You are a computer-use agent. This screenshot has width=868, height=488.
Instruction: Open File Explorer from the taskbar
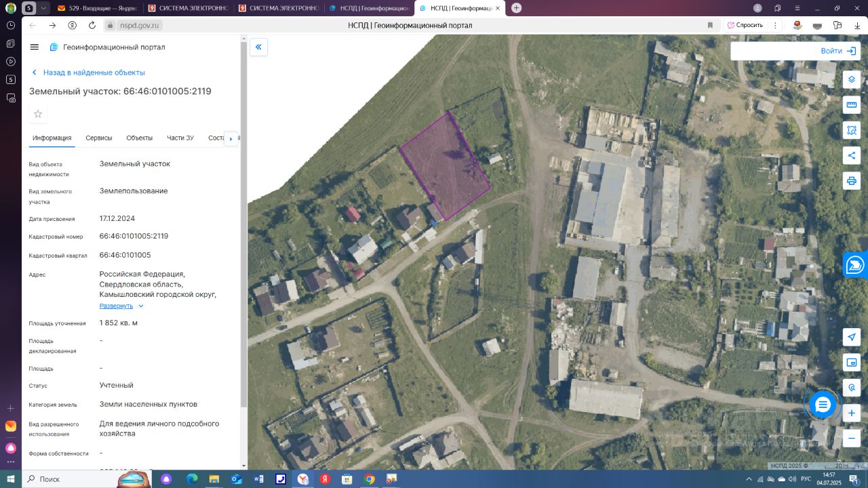(x=214, y=479)
